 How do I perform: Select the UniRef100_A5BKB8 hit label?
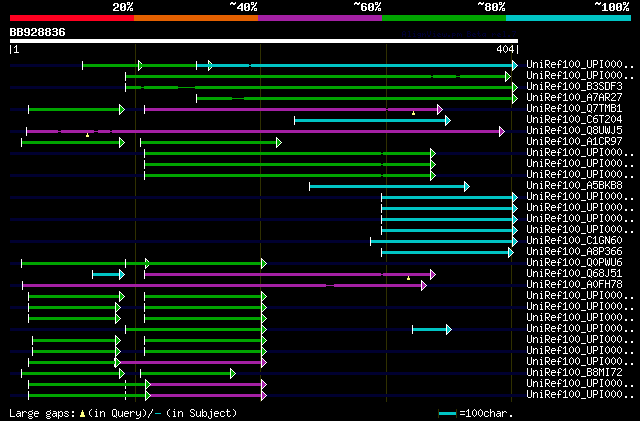[x=574, y=186]
